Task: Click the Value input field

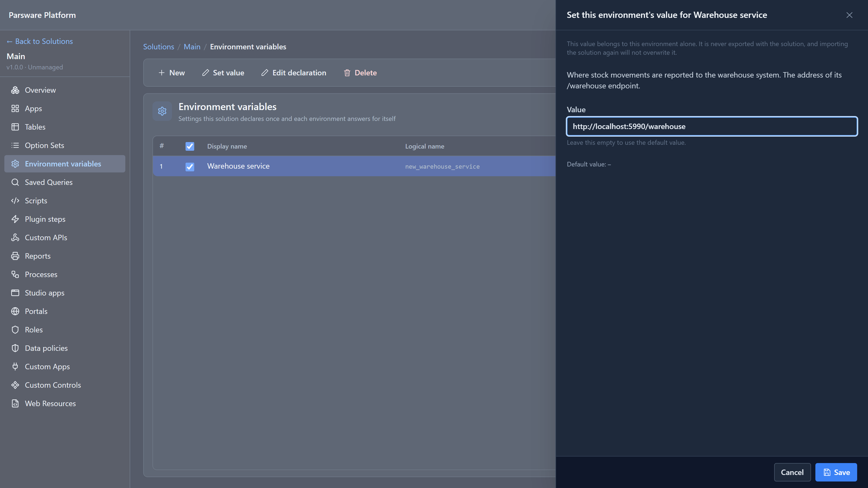Action: 712,126
